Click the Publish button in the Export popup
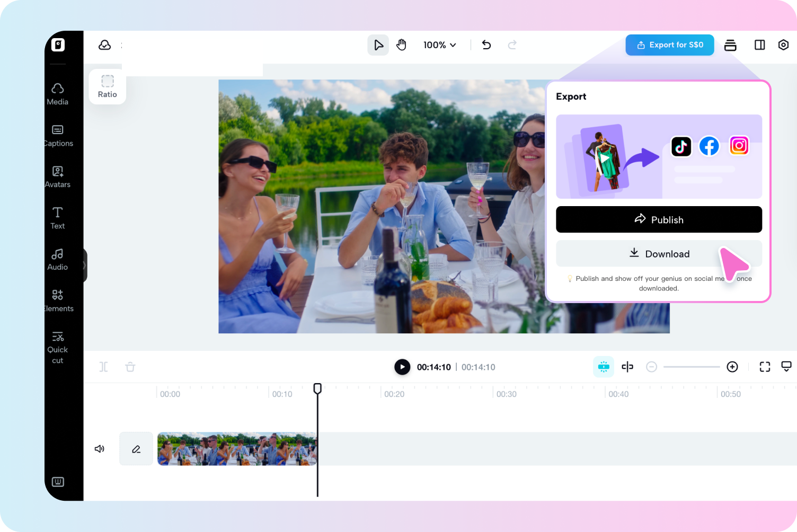Viewport: 797px width, 532px height. point(659,219)
